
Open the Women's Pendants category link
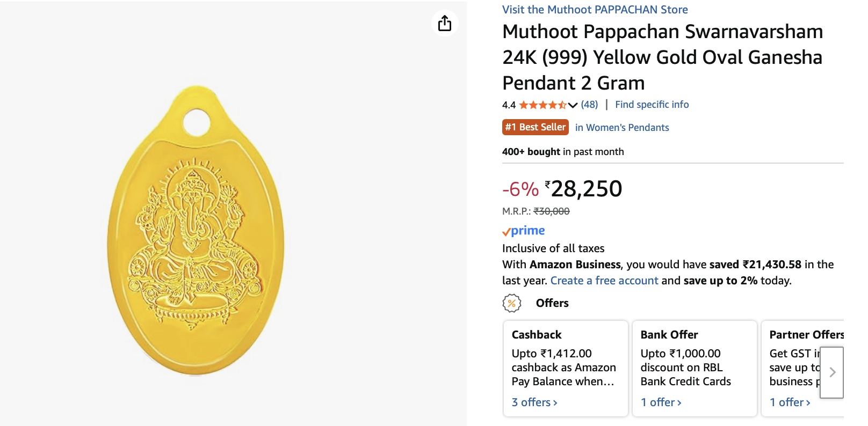click(622, 128)
